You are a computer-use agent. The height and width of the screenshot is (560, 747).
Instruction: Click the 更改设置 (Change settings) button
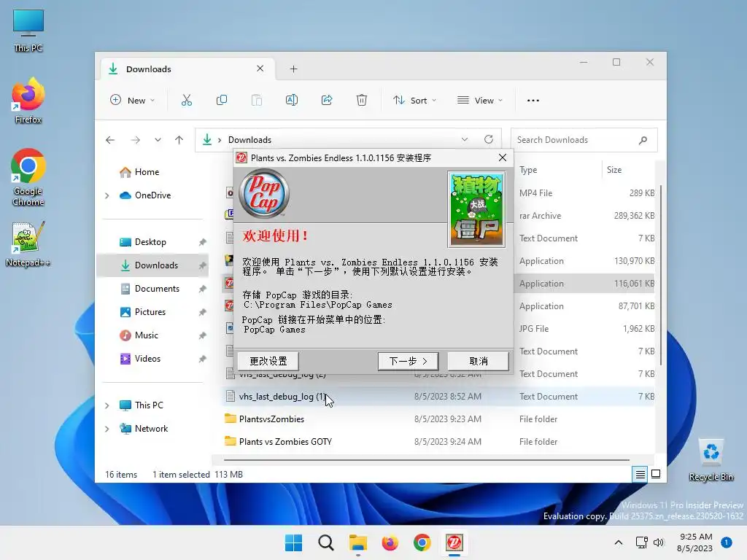click(268, 361)
